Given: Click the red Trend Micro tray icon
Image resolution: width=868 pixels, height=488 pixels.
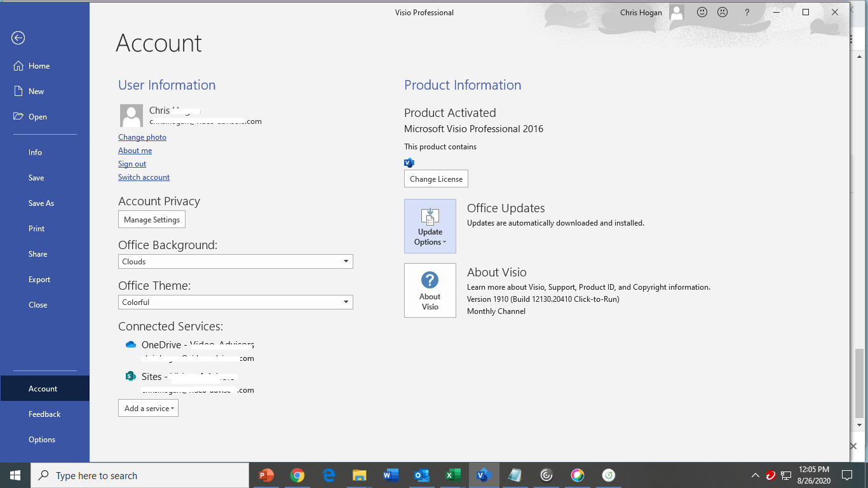Looking at the screenshot, I should pos(771,475).
